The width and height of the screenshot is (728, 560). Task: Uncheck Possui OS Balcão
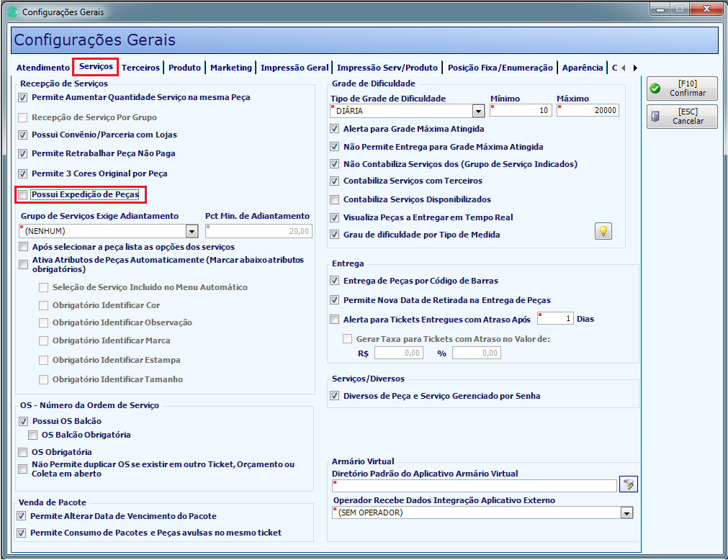click(23, 422)
